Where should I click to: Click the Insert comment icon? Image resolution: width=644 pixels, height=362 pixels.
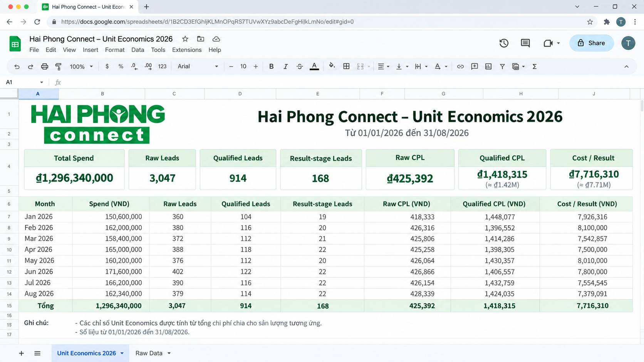point(475,67)
